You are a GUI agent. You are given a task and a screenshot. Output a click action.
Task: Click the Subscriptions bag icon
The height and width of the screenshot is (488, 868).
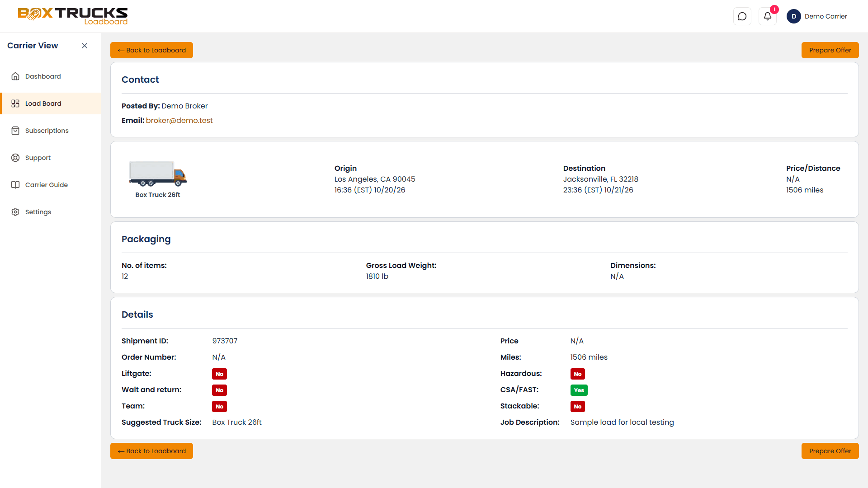coord(15,131)
